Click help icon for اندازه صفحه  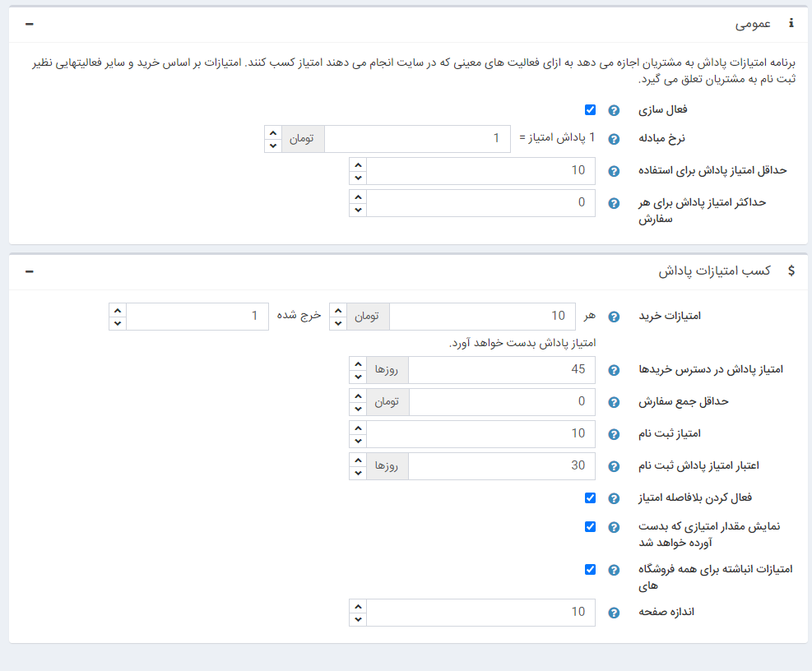click(613, 613)
